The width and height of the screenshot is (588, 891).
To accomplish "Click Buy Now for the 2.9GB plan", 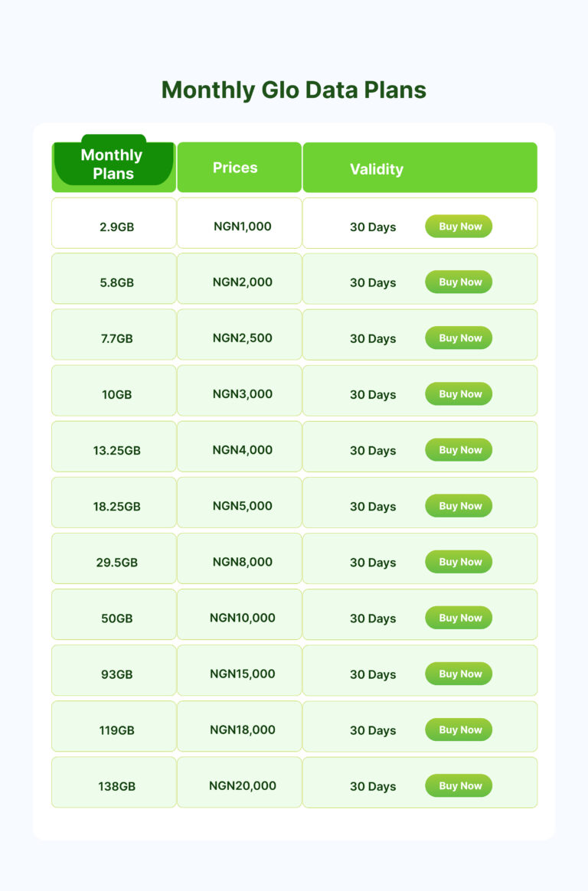I will pos(459,227).
